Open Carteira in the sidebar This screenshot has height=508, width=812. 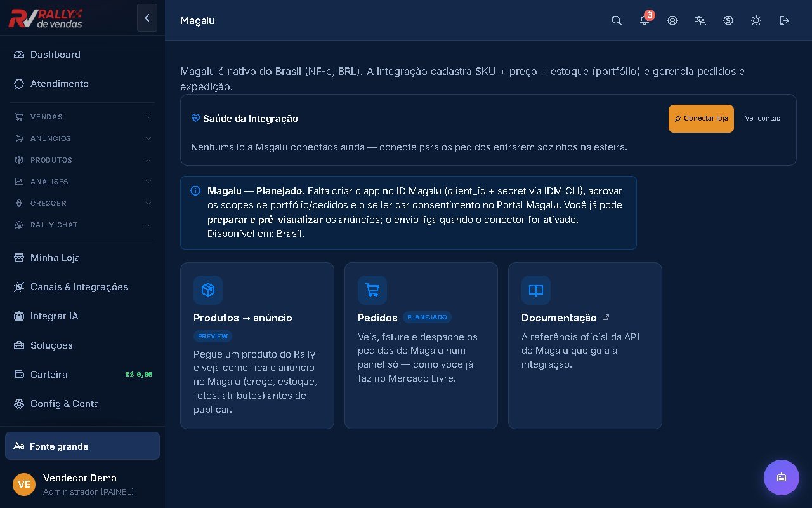(x=82, y=375)
